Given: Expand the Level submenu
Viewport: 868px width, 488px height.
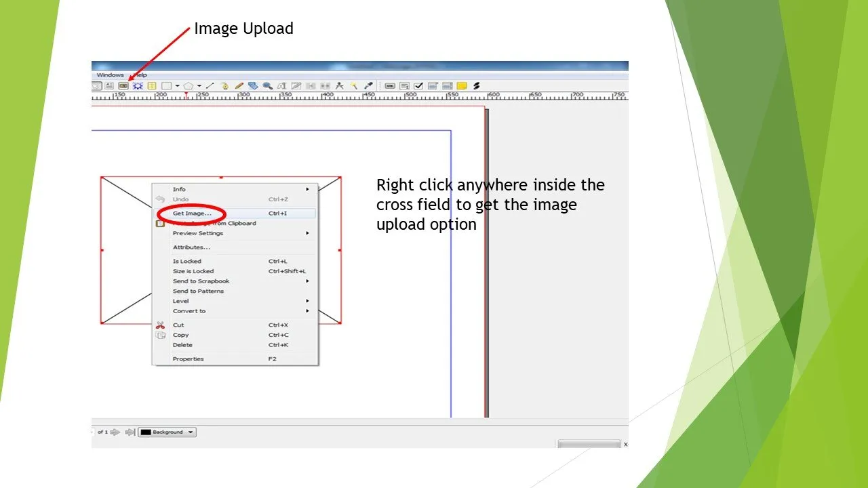Looking at the screenshot, I should point(234,301).
